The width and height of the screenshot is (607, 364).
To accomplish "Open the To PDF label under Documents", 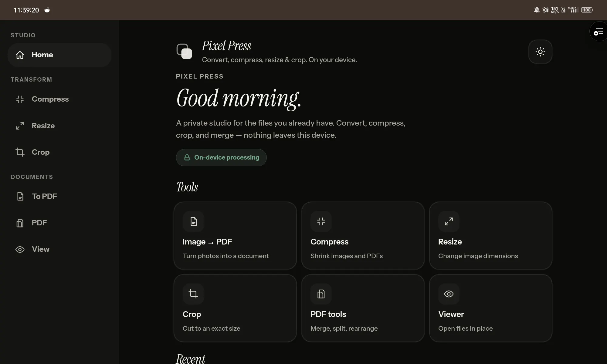I will (x=45, y=196).
